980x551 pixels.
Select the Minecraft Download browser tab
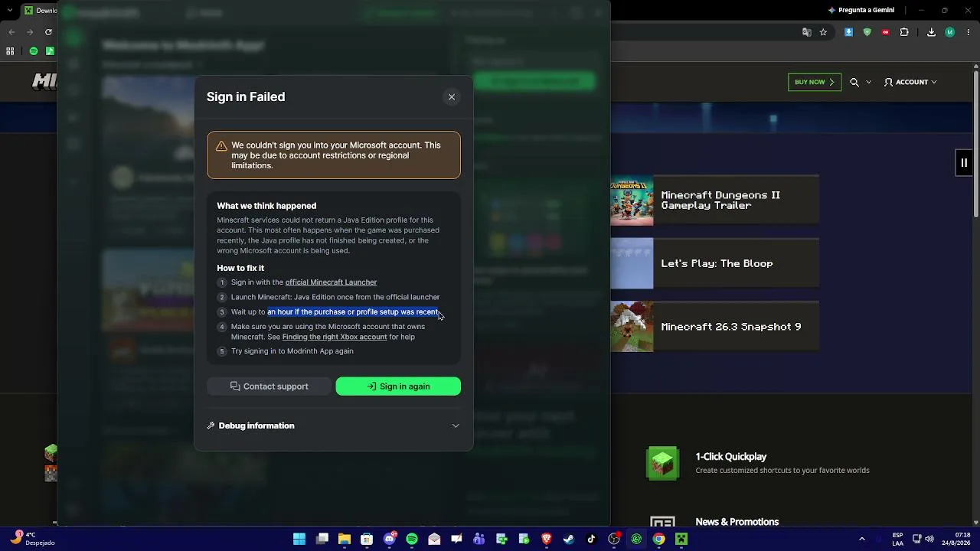pyautogui.click(x=39, y=11)
